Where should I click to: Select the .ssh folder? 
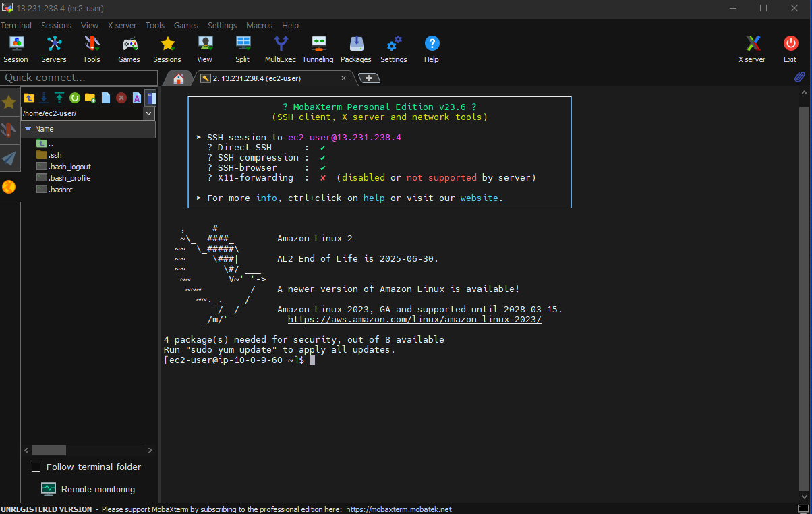tap(49, 155)
